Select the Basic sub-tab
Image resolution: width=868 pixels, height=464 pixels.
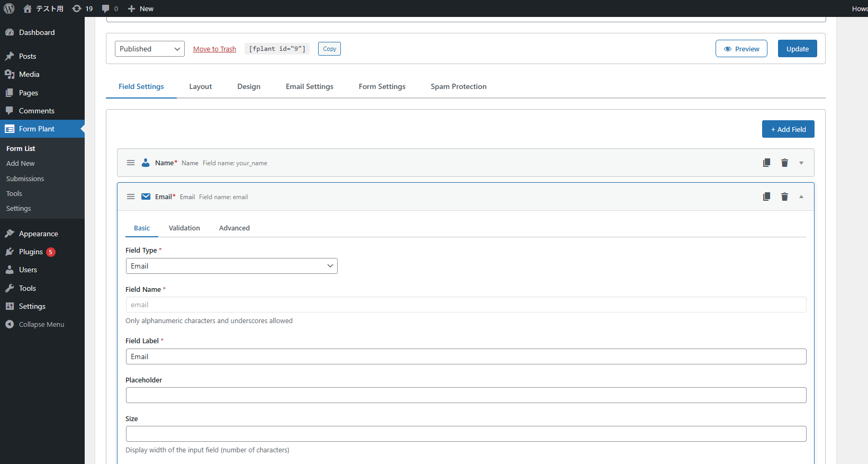[142, 228]
